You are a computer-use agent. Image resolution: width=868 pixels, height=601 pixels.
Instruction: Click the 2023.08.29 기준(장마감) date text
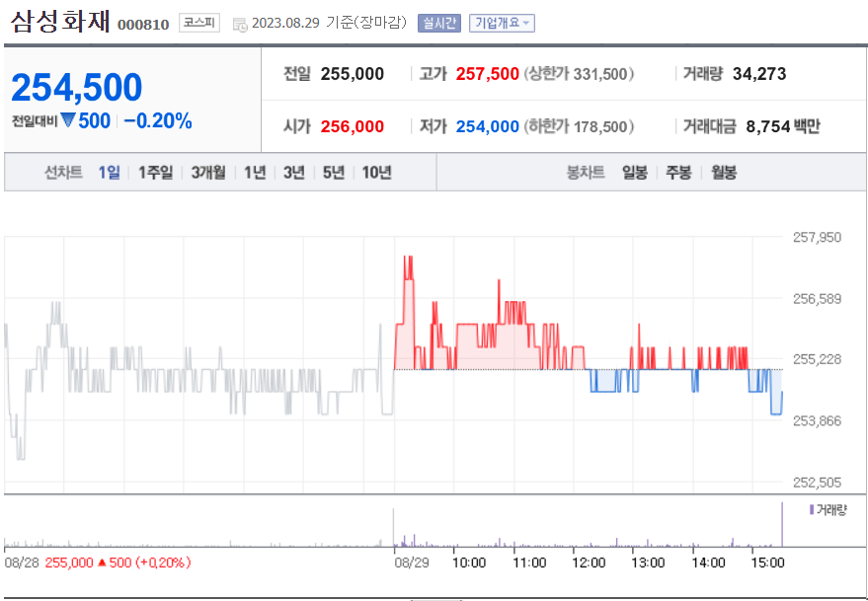click(x=329, y=24)
